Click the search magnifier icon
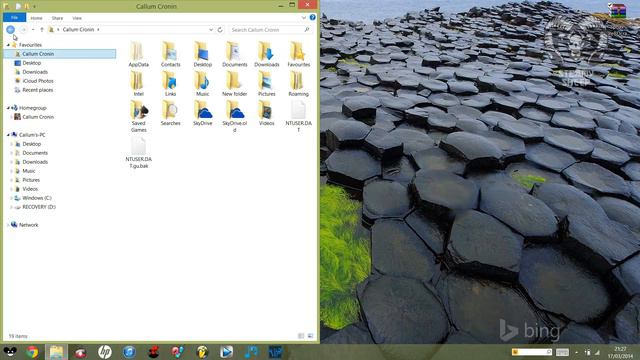The height and width of the screenshot is (360, 640). 307,29
